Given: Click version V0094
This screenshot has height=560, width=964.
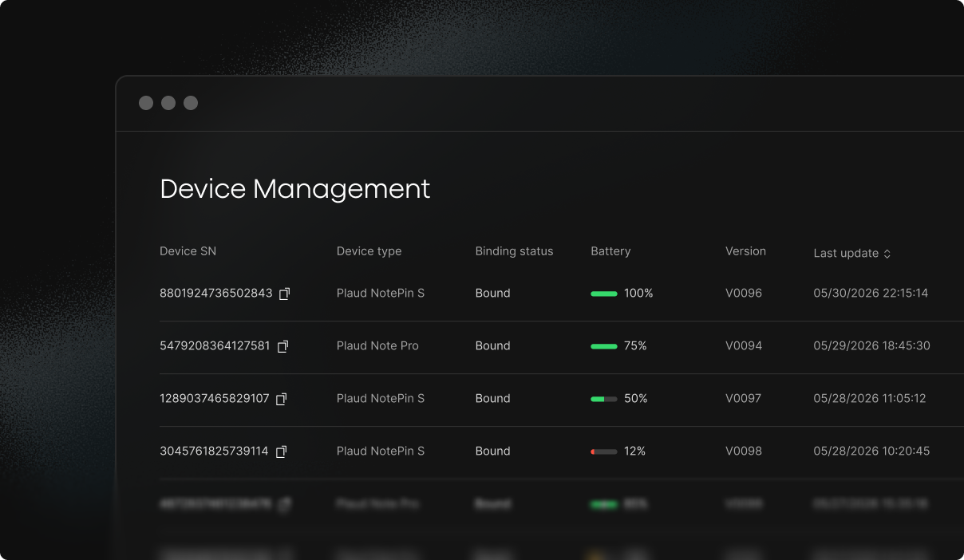Looking at the screenshot, I should point(744,346).
